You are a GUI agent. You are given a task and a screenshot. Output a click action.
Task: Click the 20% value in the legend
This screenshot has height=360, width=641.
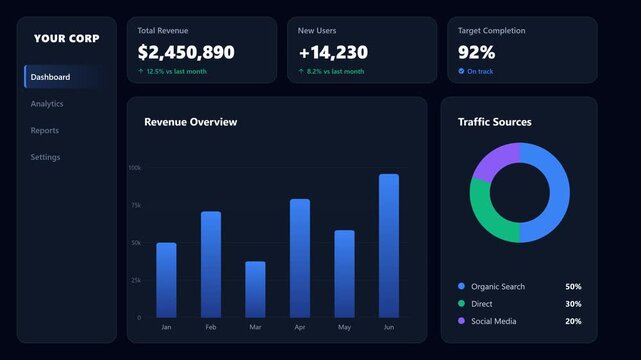click(x=573, y=321)
